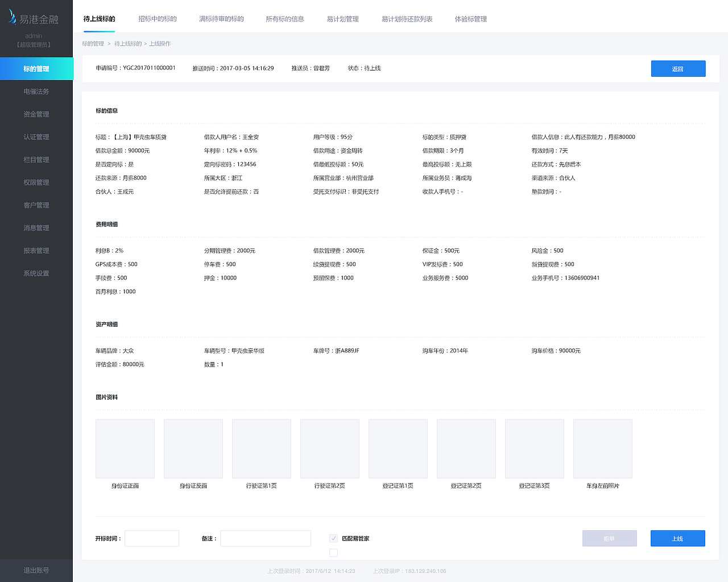Go to the 所有标的信息 tab
728x582 pixels.
pos(285,19)
